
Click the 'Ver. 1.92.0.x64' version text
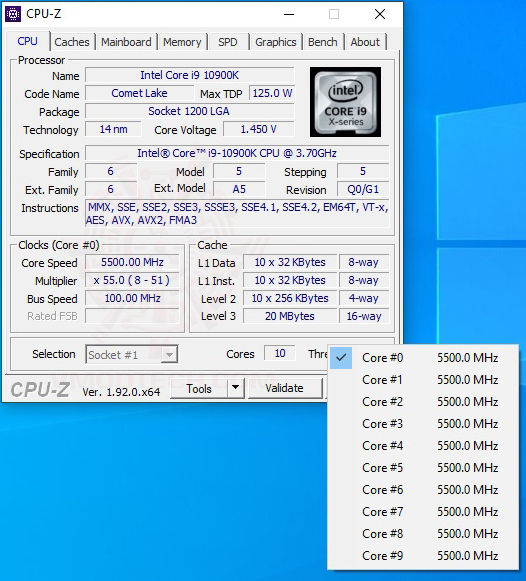coord(121,392)
